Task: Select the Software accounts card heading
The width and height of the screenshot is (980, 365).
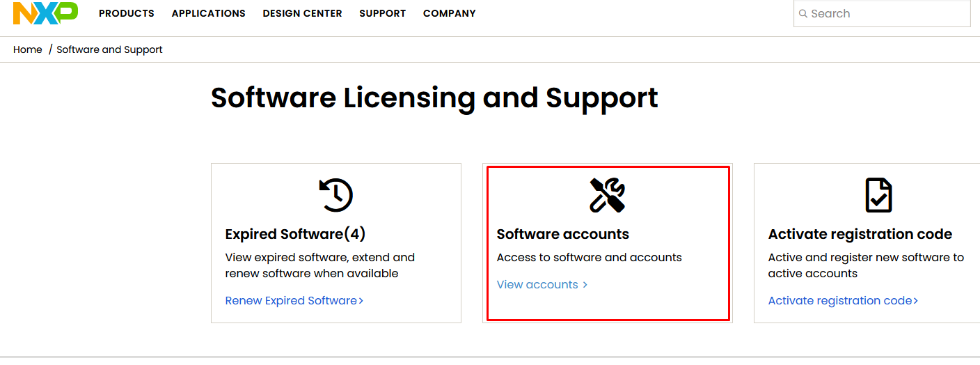Action: pyautogui.click(x=563, y=234)
